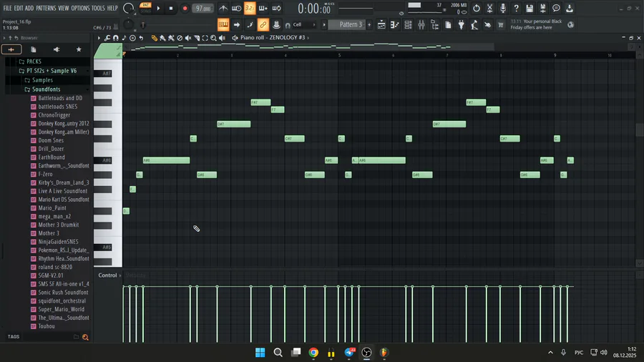
Task: Adjust the master volume knob
Action: click(x=128, y=8)
